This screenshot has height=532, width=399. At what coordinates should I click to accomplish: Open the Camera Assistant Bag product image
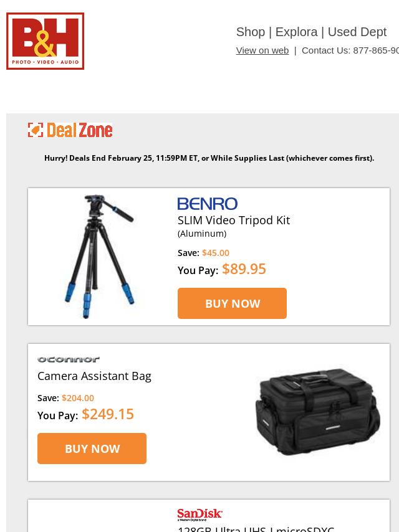tap(317, 412)
